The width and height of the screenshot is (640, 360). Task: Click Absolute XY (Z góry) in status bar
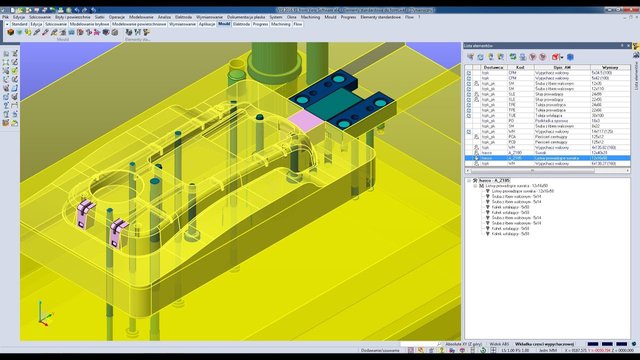click(x=464, y=344)
